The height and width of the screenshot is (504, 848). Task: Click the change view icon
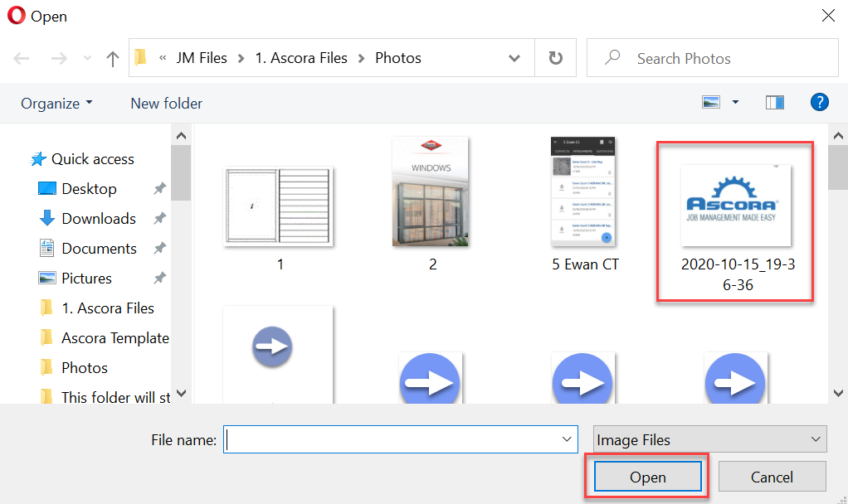711,103
